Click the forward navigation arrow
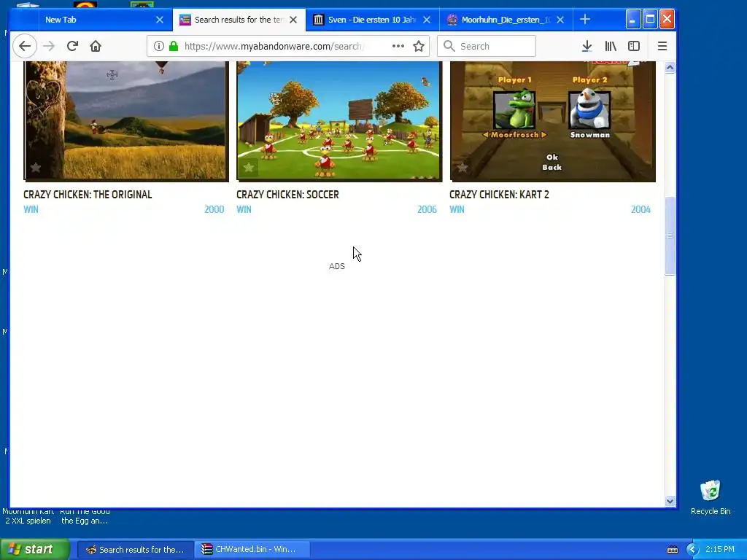 tap(49, 46)
